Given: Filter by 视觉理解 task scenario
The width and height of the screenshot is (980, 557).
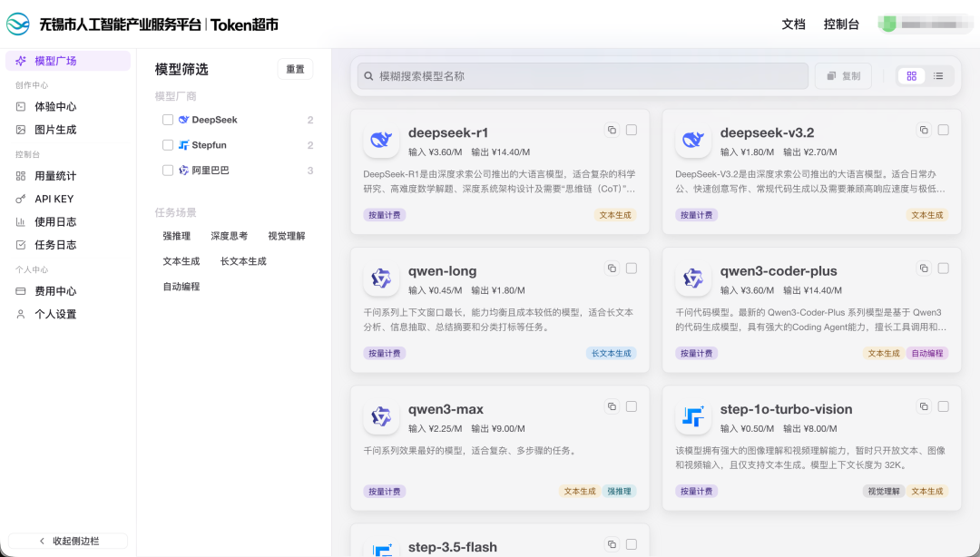Looking at the screenshot, I should [287, 236].
